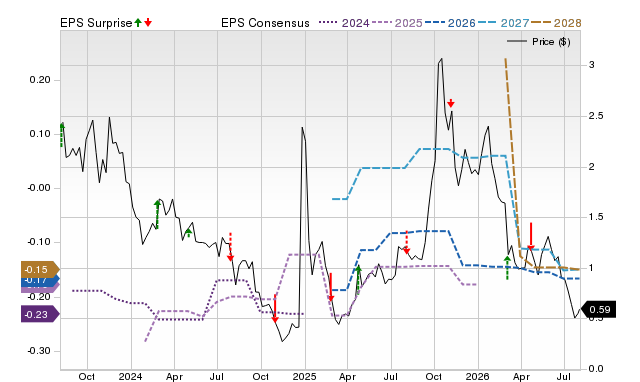Viewport: 640px width, 382px height.
Task: Click the 2026 label on the time axis
Action: pyautogui.click(x=478, y=376)
